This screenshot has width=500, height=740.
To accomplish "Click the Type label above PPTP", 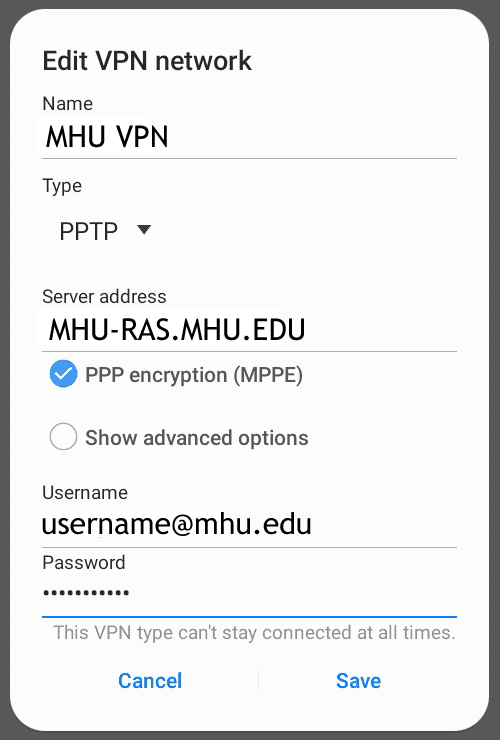I will [62, 186].
